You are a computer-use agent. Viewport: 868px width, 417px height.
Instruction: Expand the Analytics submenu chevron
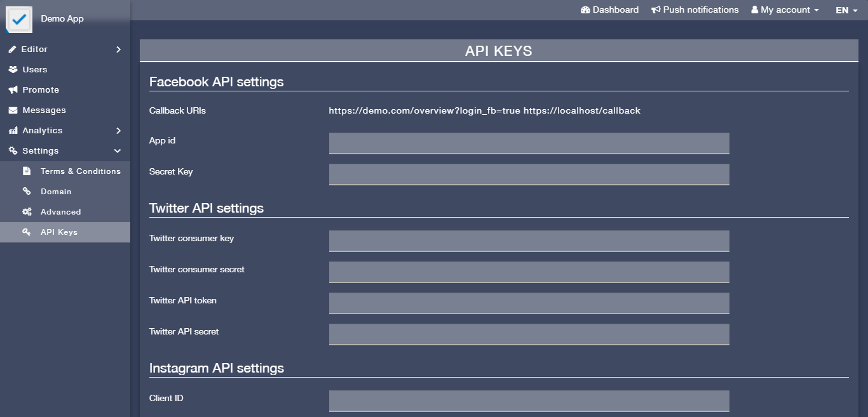pyautogui.click(x=118, y=131)
